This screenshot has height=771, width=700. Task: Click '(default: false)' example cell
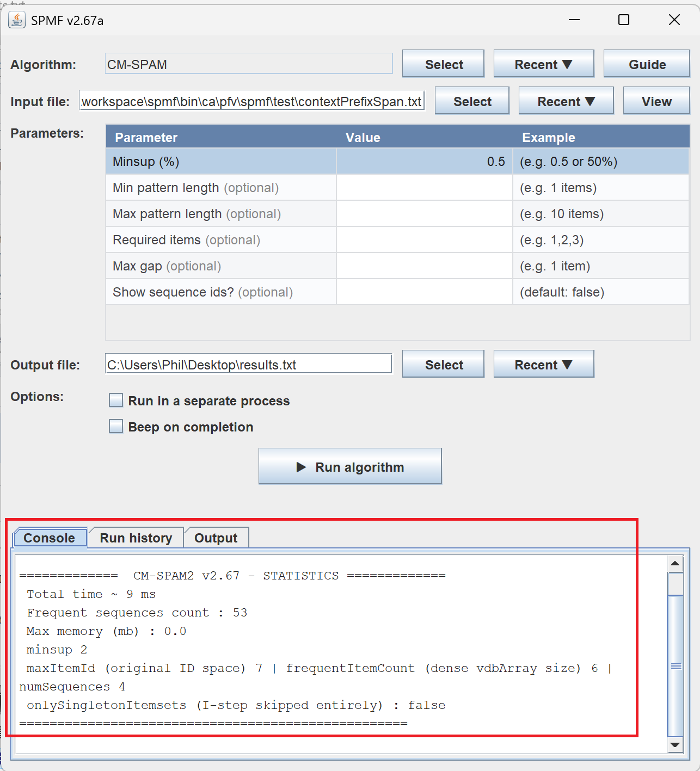[x=601, y=292]
